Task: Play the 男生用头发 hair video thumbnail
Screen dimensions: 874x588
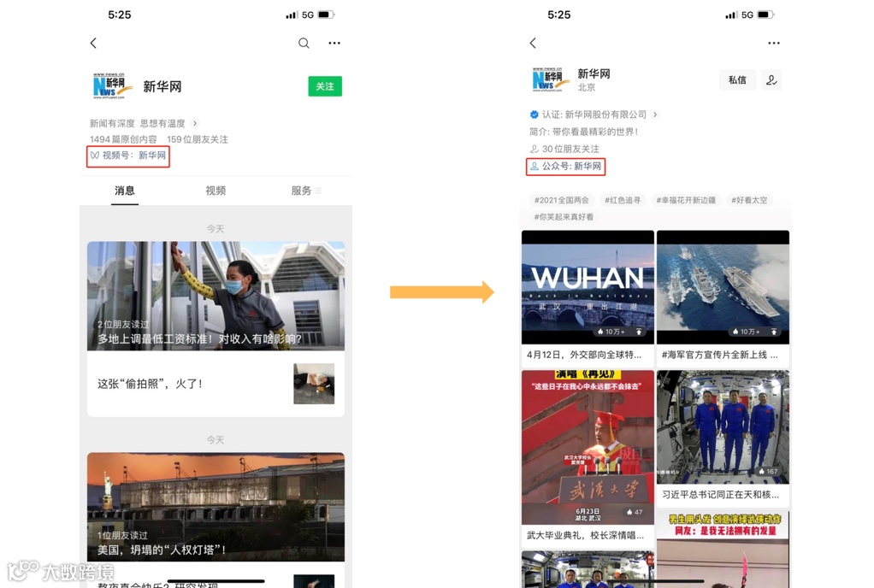Action: click(723, 549)
